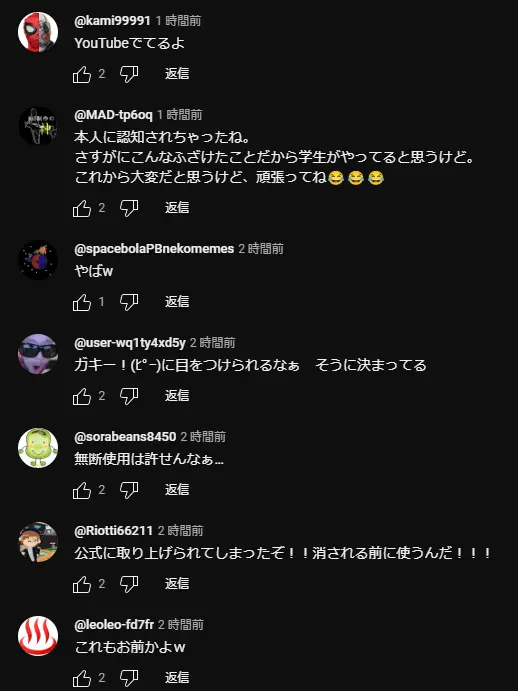Image resolution: width=518 pixels, height=691 pixels.
Task: Like the @sorabeans8450 comment
Action: click(x=82, y=490)
